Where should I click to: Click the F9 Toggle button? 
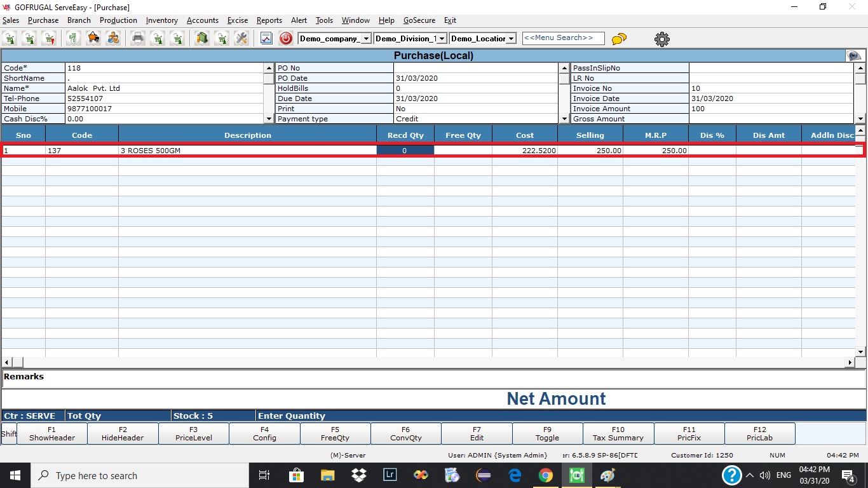click(x=547, y=433)
